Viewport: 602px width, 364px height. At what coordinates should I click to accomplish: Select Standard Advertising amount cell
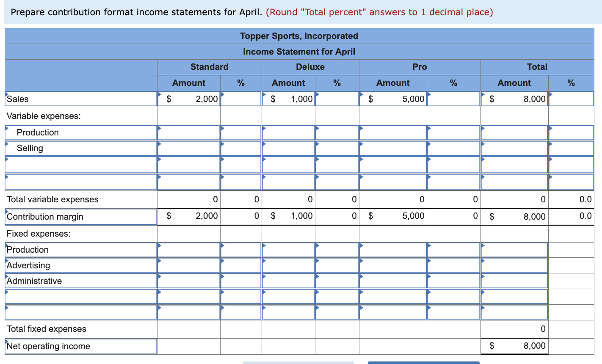(189, 265)
